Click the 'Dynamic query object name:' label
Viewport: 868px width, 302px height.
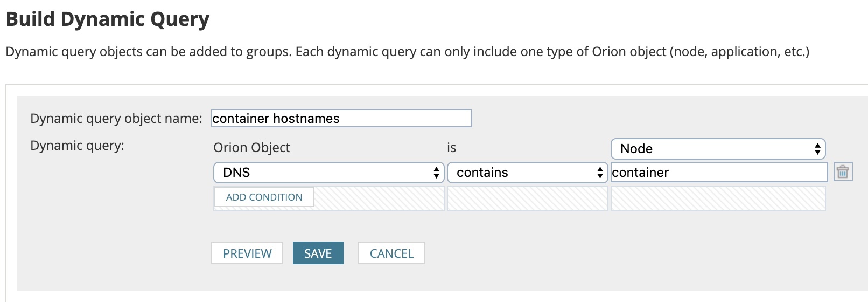click(x=116, y=119)
